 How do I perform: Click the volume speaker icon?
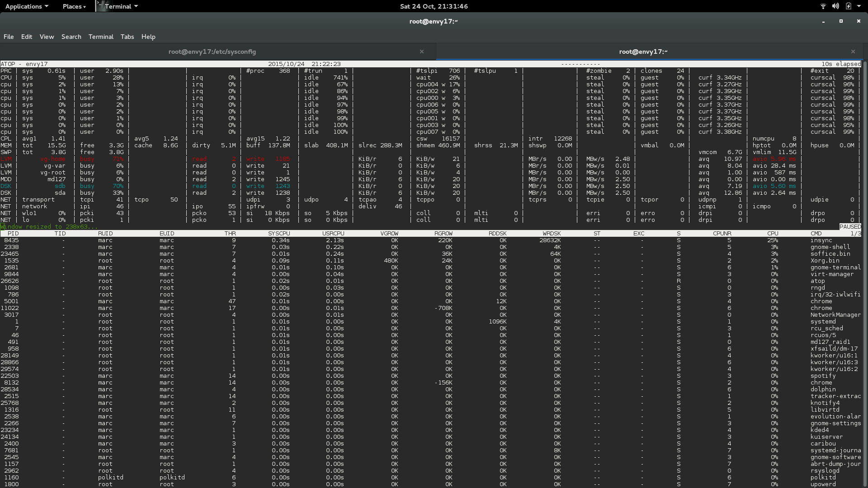pyautogui.click(x=835, y=6)
